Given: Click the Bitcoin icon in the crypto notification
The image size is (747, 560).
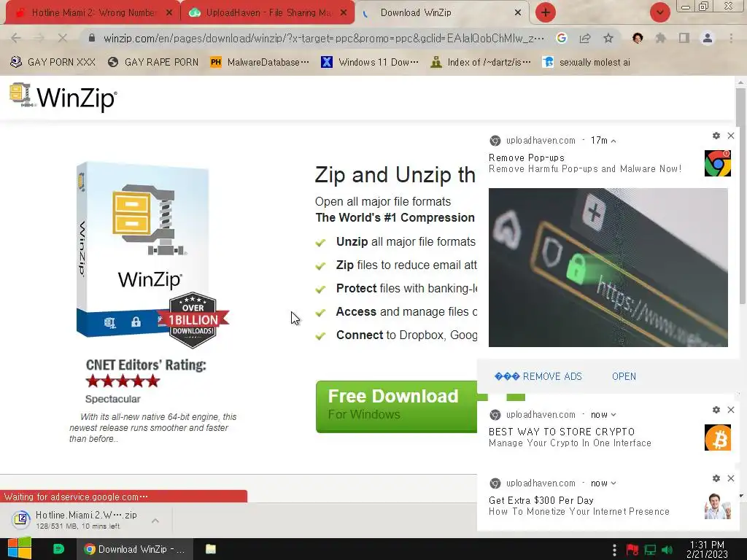Looking at the screenshot, I should (718, 437).
